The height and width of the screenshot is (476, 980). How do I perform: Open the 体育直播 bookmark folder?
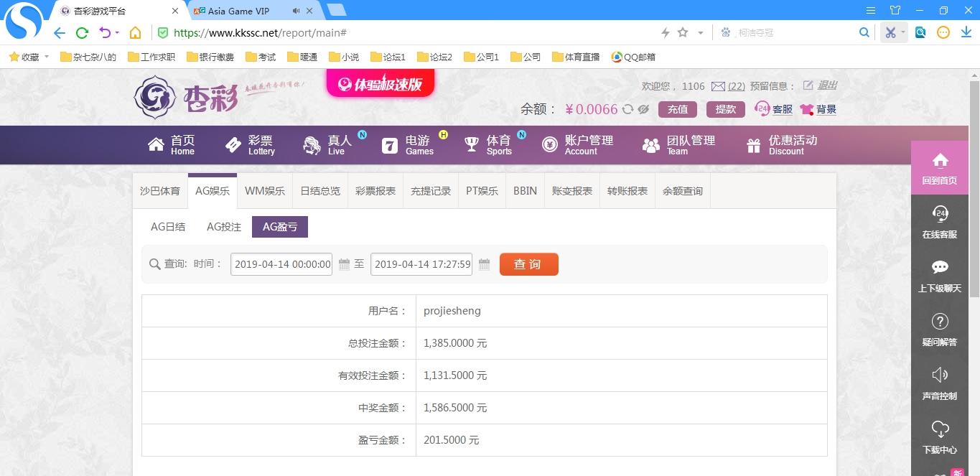[x=576, y=57]
